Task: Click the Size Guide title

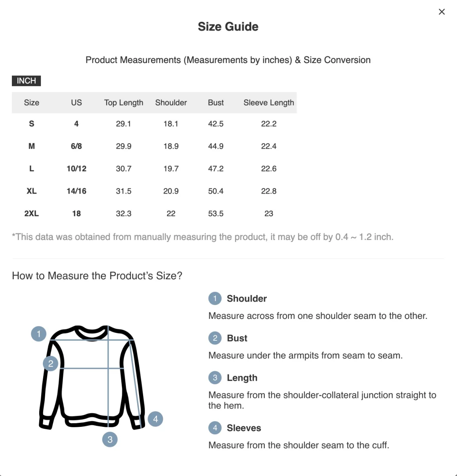Action: pyautogui.click(x=228, y=26)
